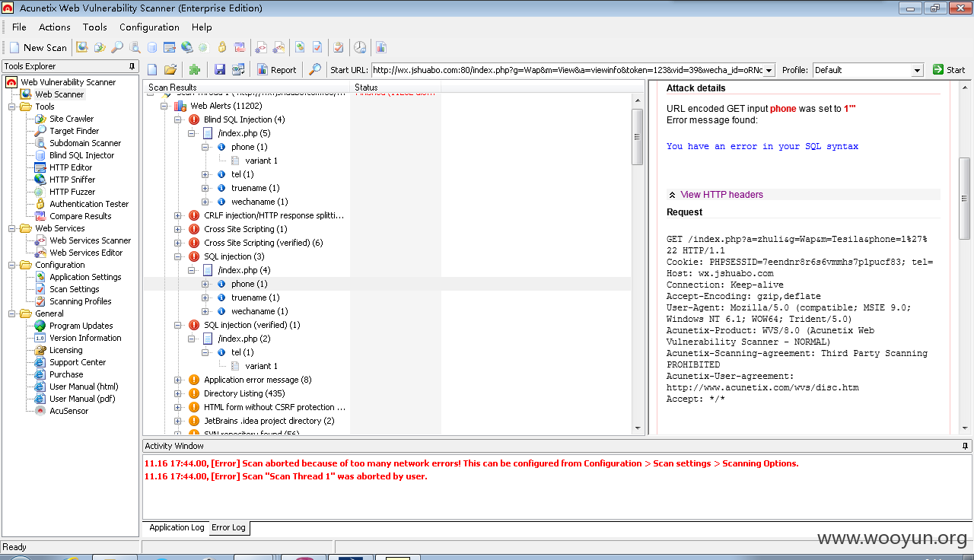The width and height of the screenshot is (974, 560).
Task: Pin the Tools Explorer panel
Action: pos(132,66)
